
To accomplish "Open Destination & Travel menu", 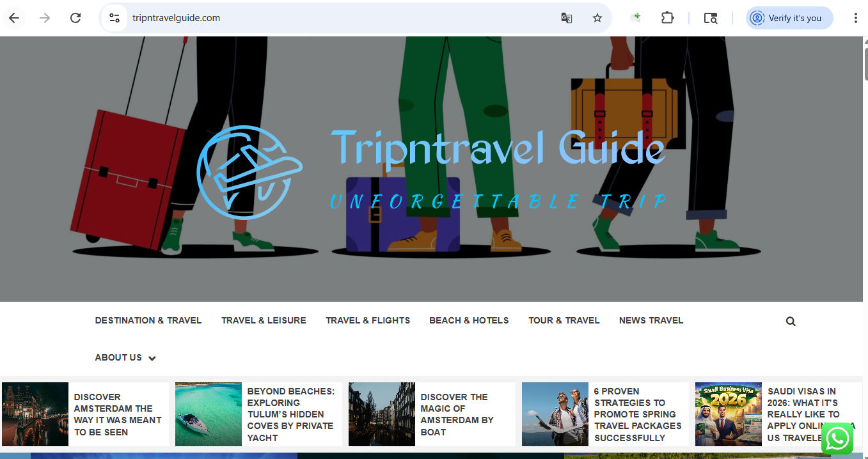I will click(x=148, y=320).
